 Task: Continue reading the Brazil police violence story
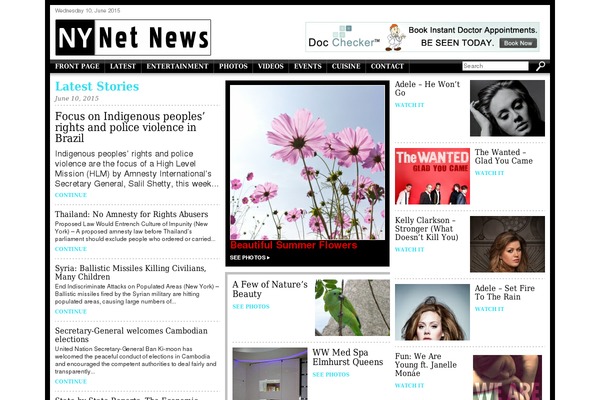(x=71, y=195)
